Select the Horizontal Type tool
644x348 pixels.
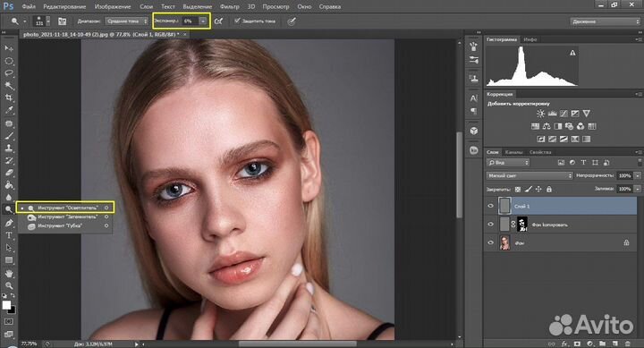pyautogui.click(x=9, y=235)
